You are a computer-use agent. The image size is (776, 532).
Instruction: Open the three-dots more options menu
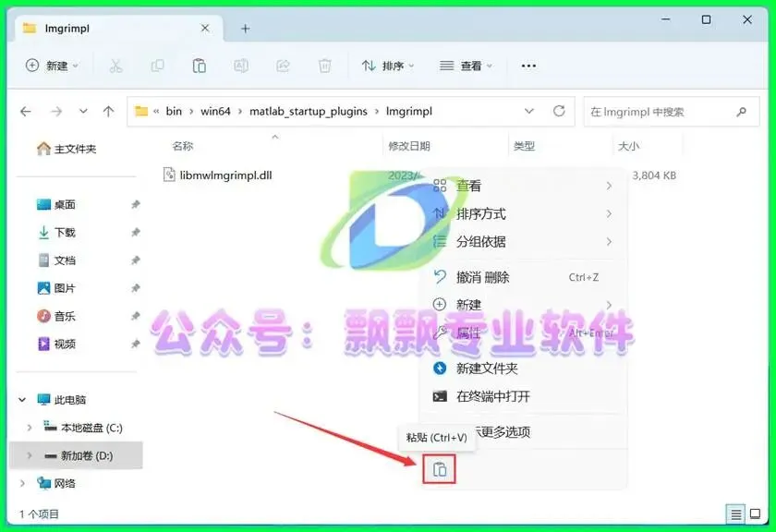[x=528, y=66]
